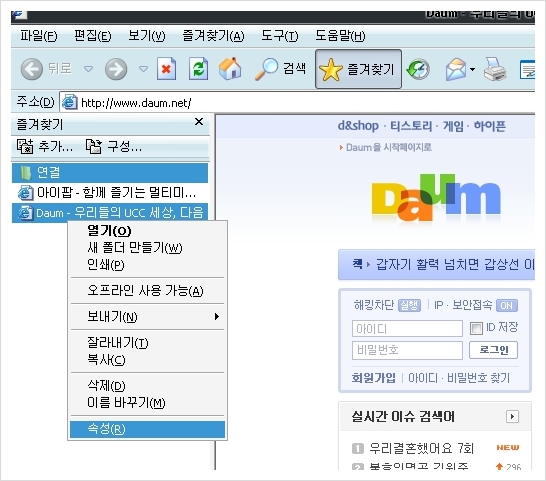Select the 아이팝 favorite entry

tap(110, 193)
